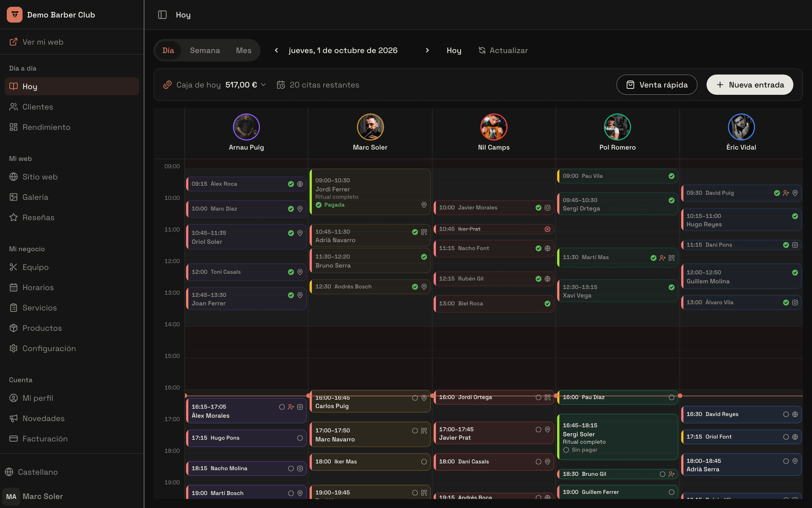Screen dimensions: 812x508
Task: Go to the previous day arrow
Action: pos(277,50)
